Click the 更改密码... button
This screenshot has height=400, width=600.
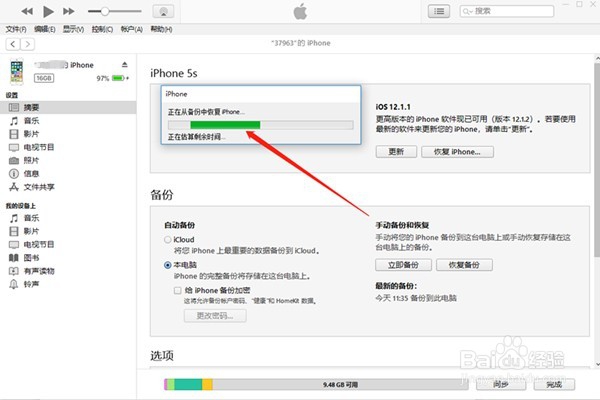[x=215, y=316]
